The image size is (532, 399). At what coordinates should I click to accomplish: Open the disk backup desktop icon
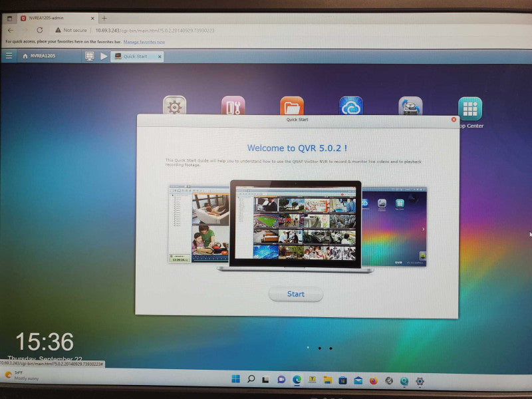click(410, 106)
